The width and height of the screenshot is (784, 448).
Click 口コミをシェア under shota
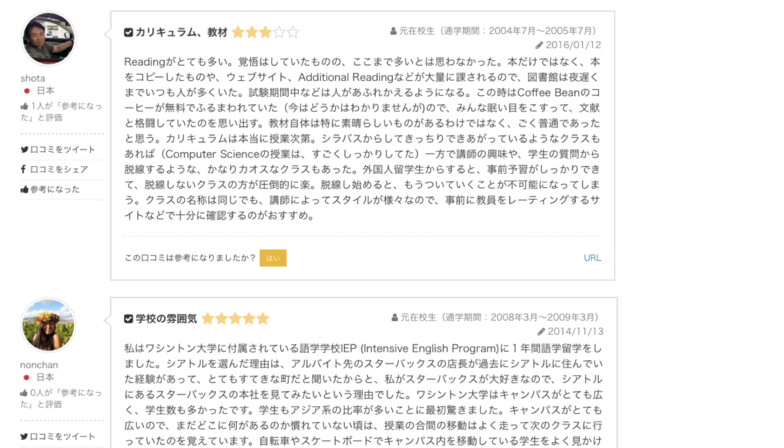pos(59,170)
